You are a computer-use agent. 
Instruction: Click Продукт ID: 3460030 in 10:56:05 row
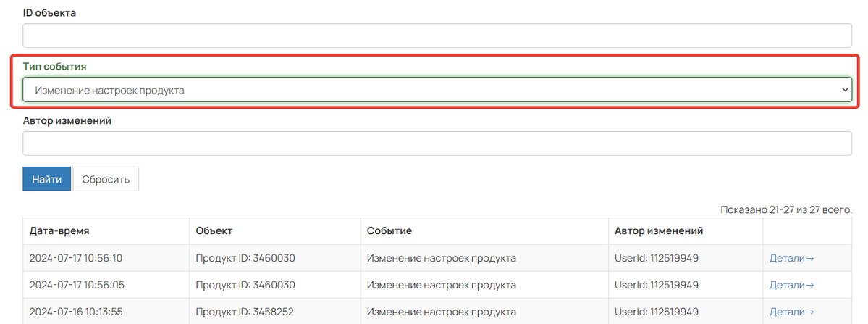click(275, 286)
